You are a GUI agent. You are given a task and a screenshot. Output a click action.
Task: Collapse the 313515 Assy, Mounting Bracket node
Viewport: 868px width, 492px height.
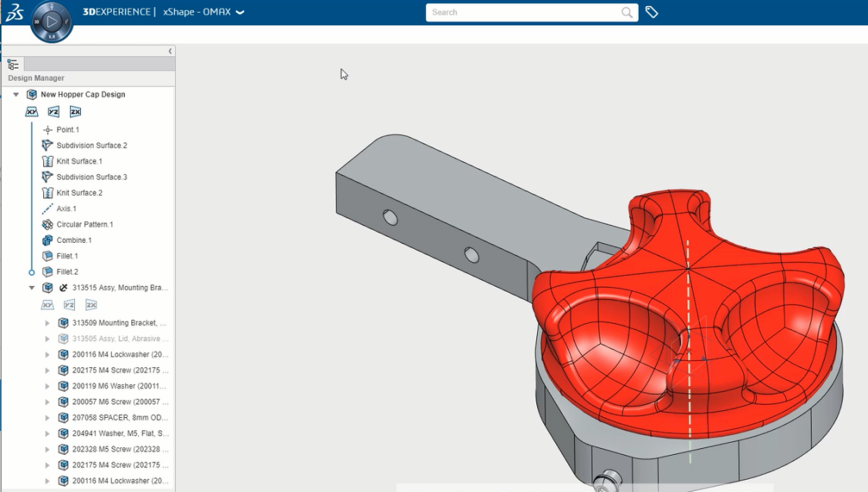click(x=32, y=288)
